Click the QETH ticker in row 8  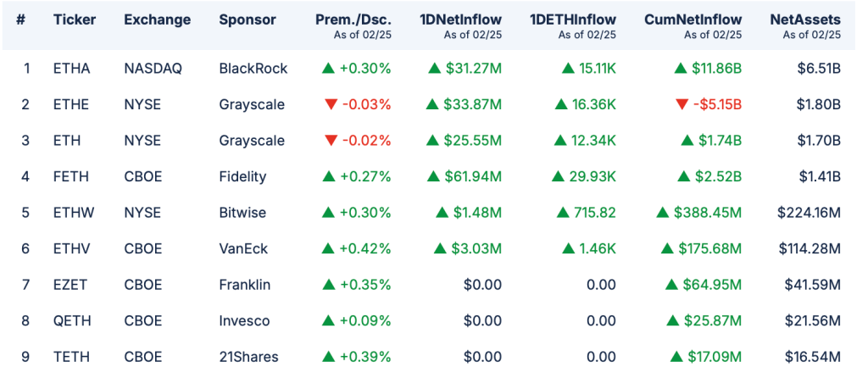pos(71,320)
